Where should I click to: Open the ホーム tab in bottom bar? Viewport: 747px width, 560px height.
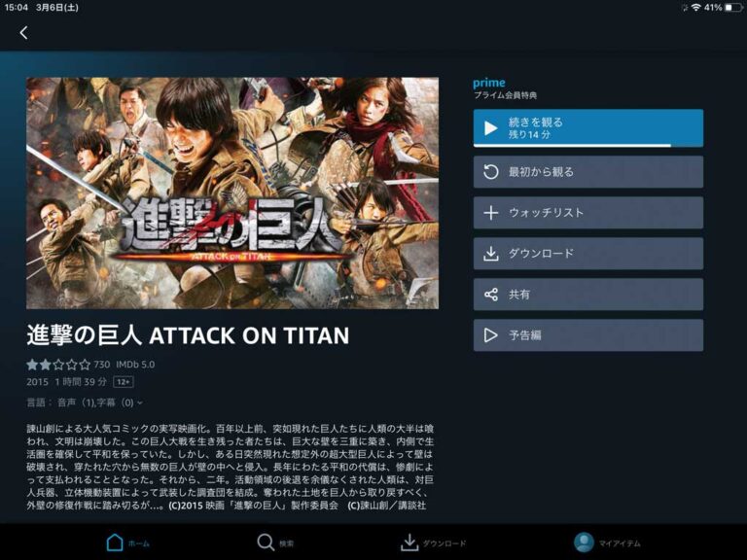pyautogui.click(x=127, y=542)
